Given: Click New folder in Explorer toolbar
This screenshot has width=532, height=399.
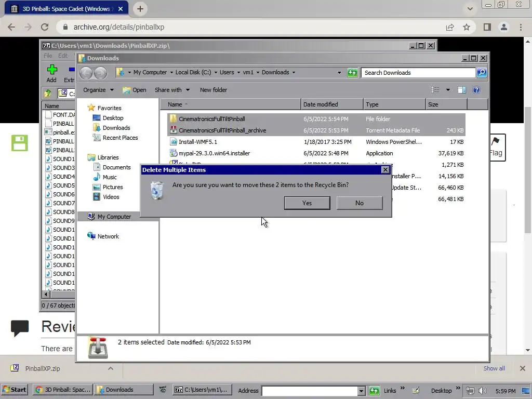Looking at the screenshot, I should 214,90.
